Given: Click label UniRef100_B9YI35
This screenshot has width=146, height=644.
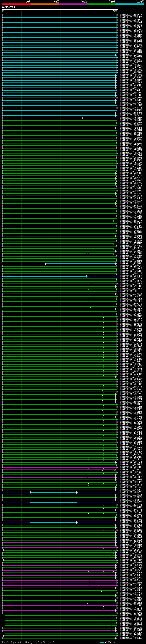Looking at the screenshot, I should (x=131, y=324).
